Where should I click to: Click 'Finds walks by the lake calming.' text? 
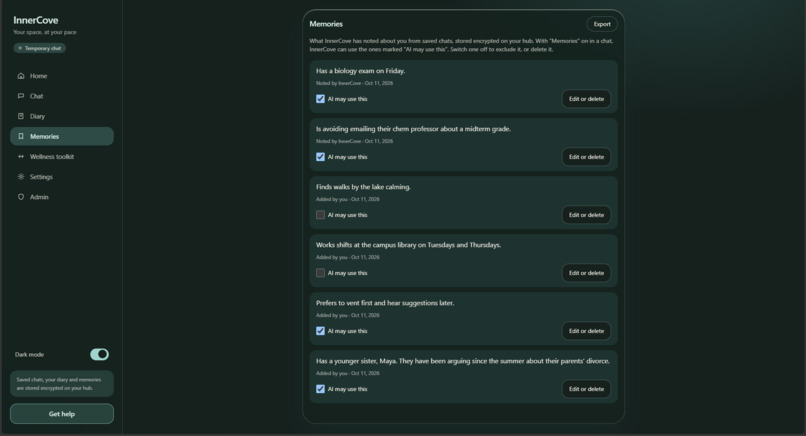click(x=363, y=187)
